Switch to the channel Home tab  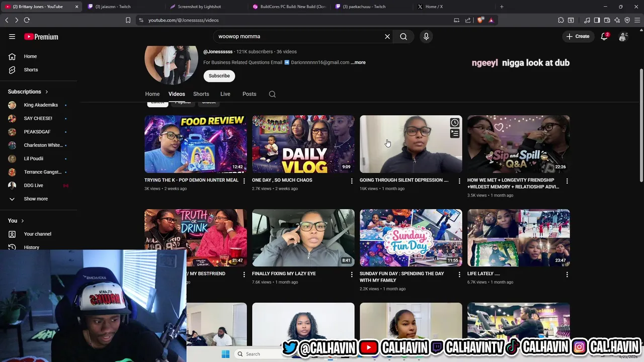point(152,94)
